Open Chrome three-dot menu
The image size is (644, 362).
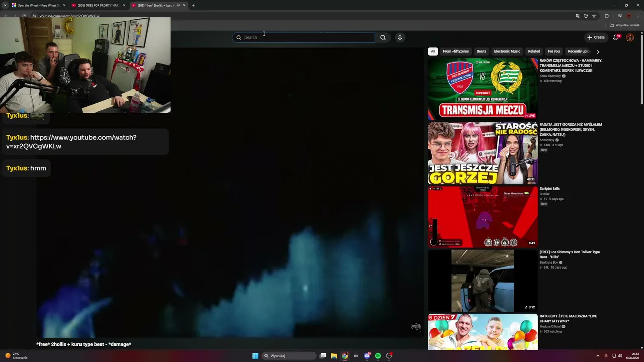638,16
